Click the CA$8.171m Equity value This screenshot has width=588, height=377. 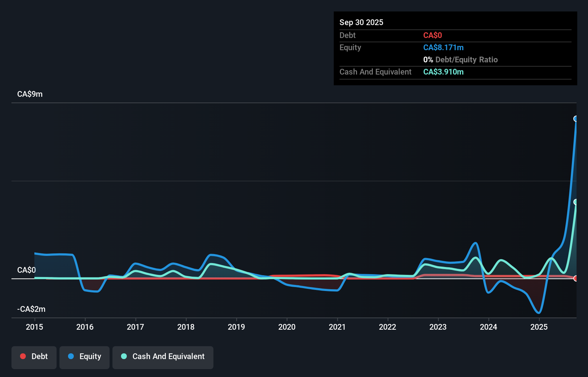tap(443, 47)
